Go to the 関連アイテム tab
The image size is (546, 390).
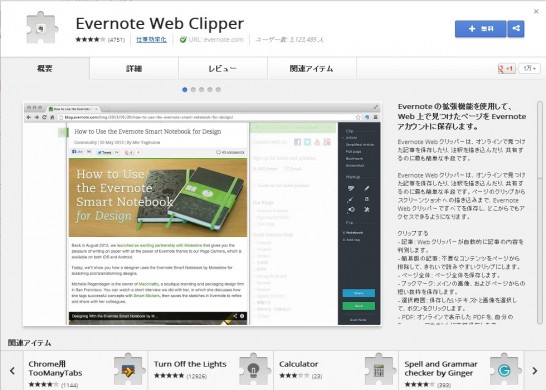312,69
